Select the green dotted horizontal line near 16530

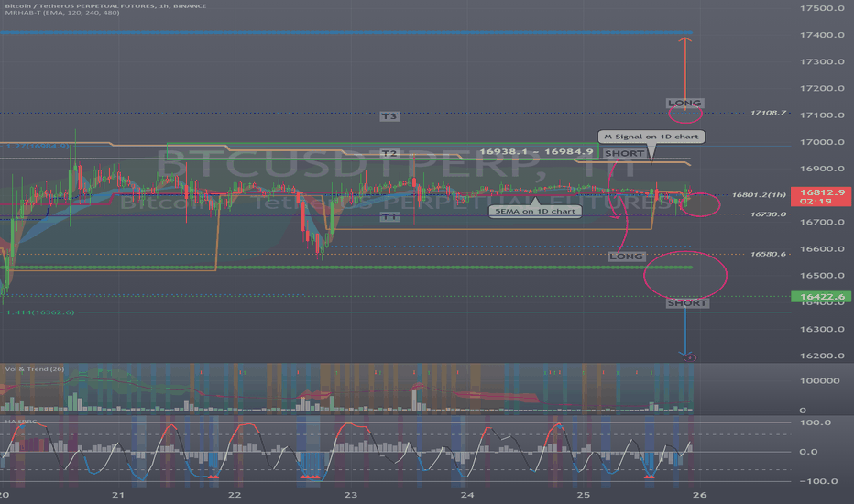coord(346,268)
